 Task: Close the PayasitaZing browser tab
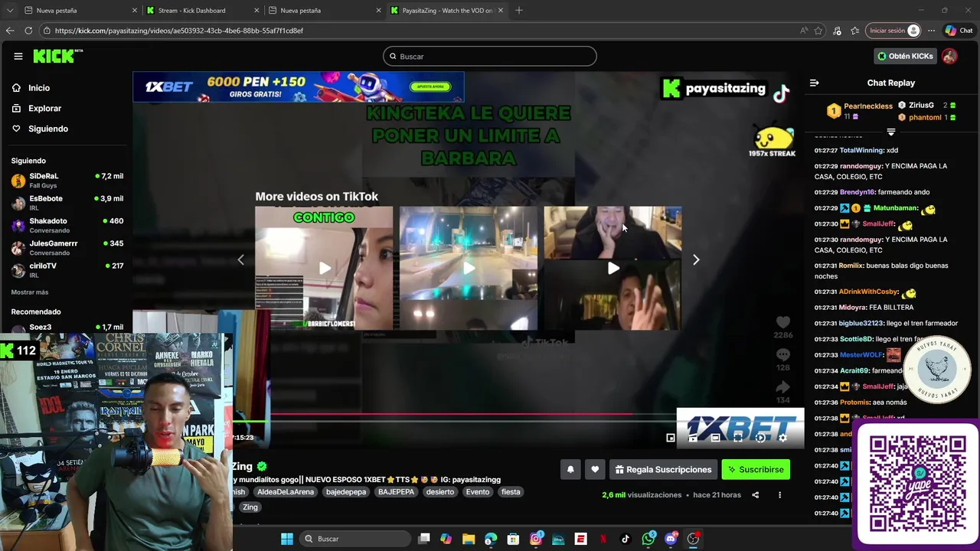pyautogui.click(x=501, y=11)
